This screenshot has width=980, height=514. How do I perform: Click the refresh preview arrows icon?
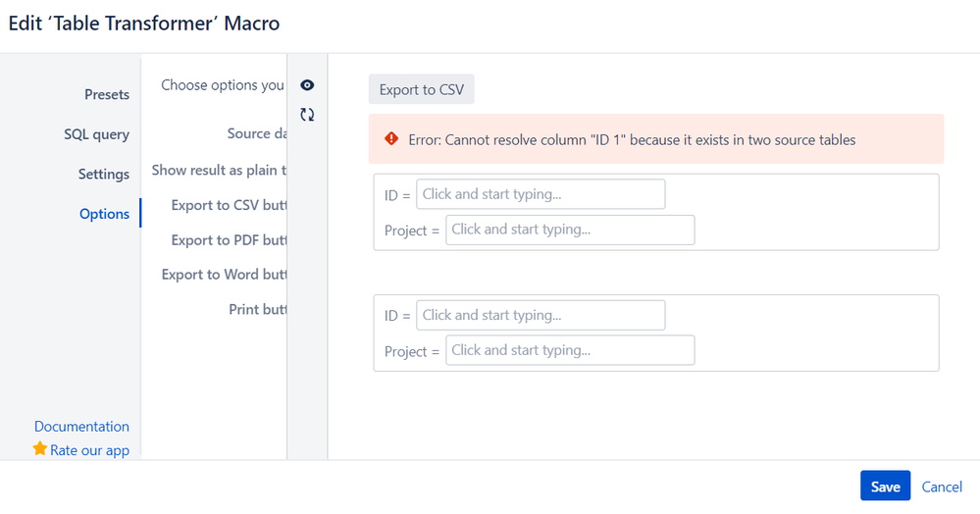tap(307, 115)
